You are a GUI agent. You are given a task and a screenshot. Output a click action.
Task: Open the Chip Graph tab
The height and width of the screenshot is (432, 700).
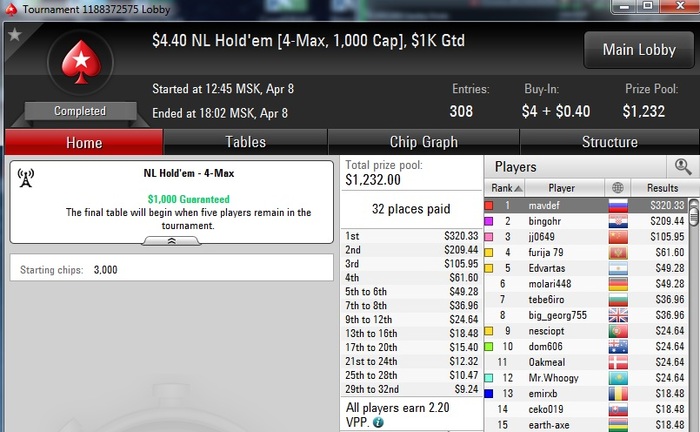[x=424, y=142]
